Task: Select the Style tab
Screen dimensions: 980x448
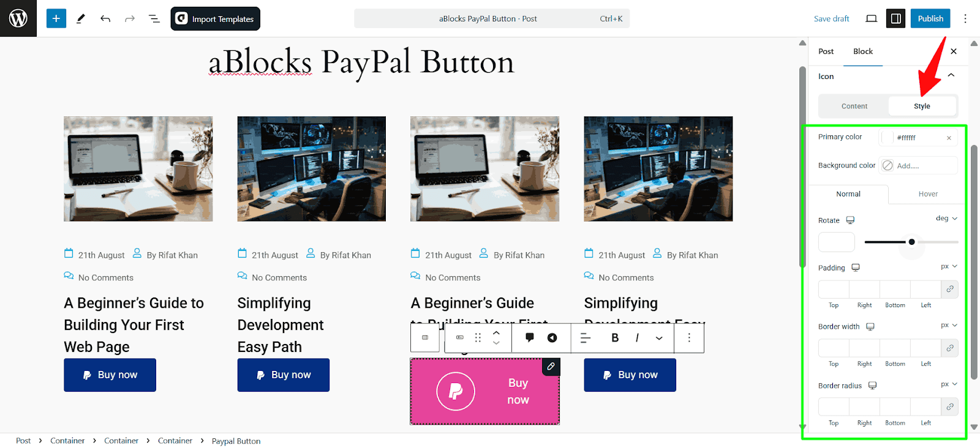Action: [x=922, y=106]
